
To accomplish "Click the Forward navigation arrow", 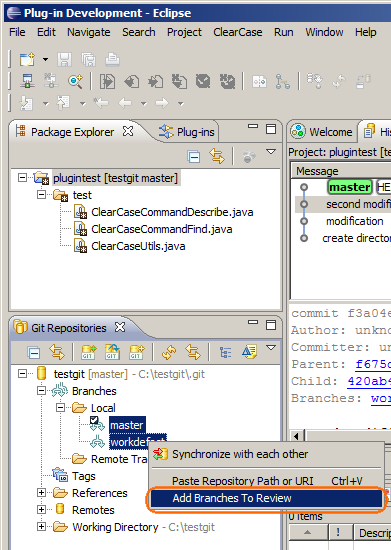I will (x=162, y=103).
